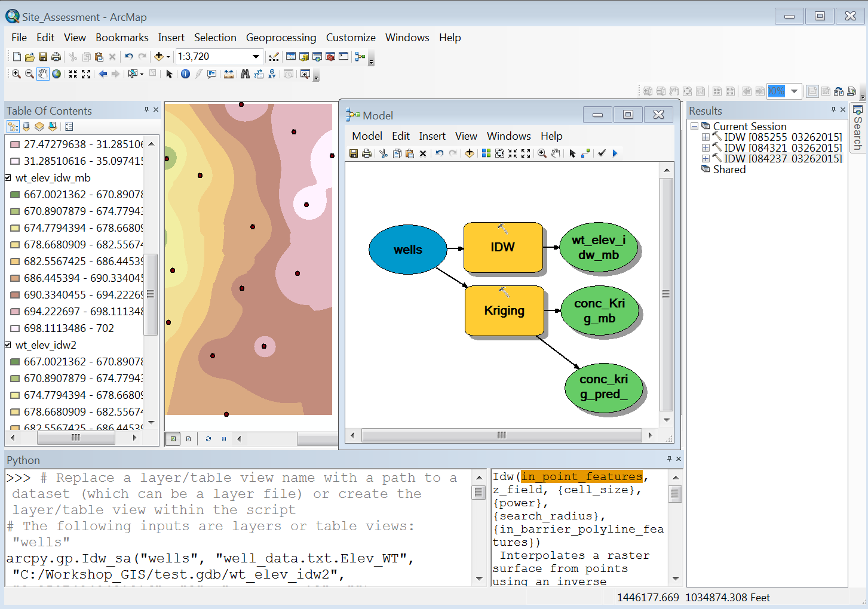868x609 pixels.
Task: Open the Customize menu
Action: click(351, 38)
